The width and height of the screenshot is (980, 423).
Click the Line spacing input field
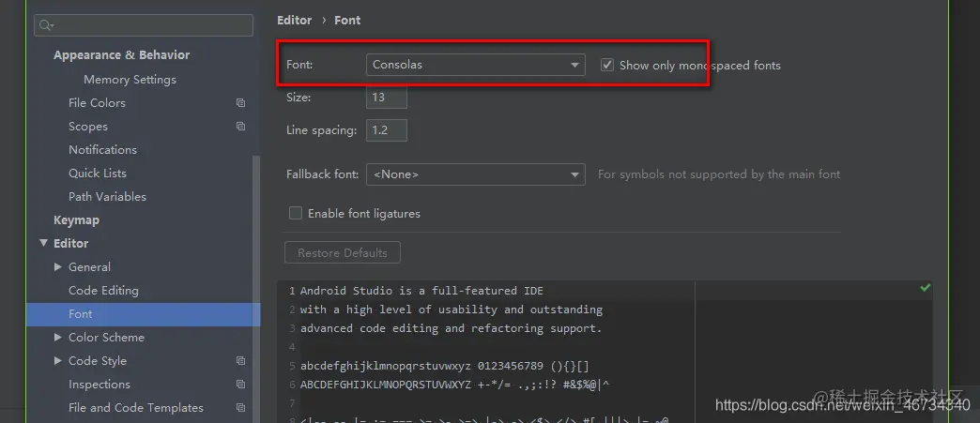[x=386, y=130]
